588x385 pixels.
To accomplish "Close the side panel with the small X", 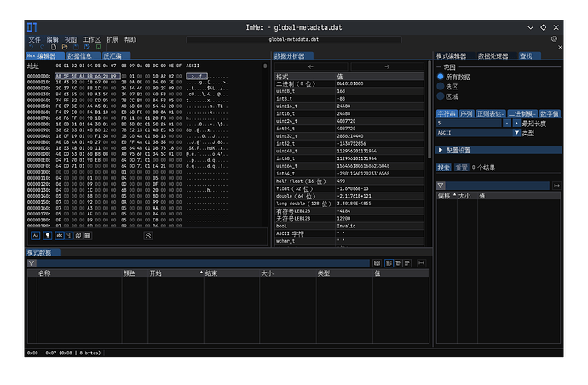I will coord(560,47).
